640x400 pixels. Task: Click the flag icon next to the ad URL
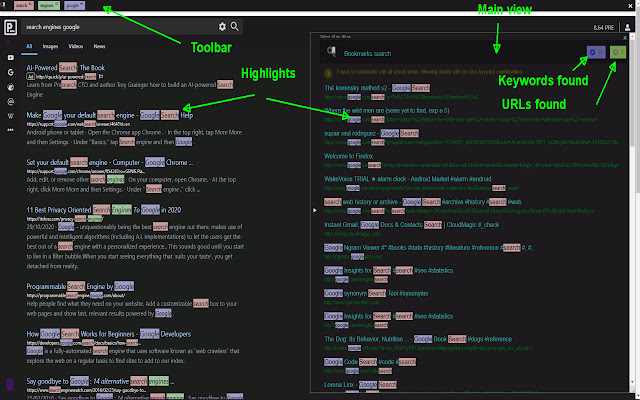101,76
